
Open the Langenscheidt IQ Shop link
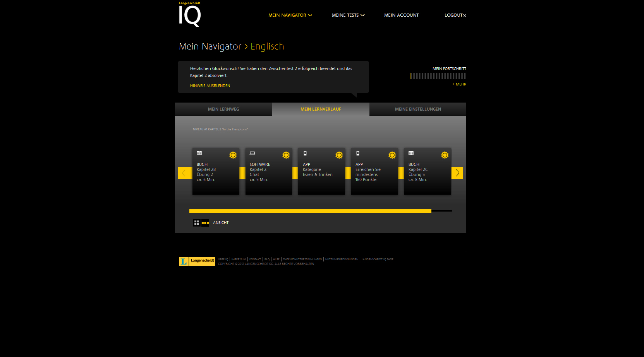[x=378, y=260]
